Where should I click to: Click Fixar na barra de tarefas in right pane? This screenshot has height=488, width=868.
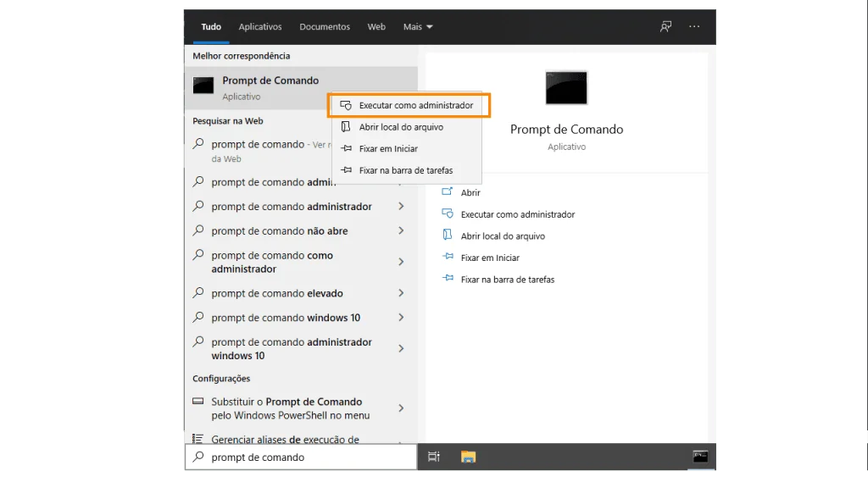click(508, 280)
